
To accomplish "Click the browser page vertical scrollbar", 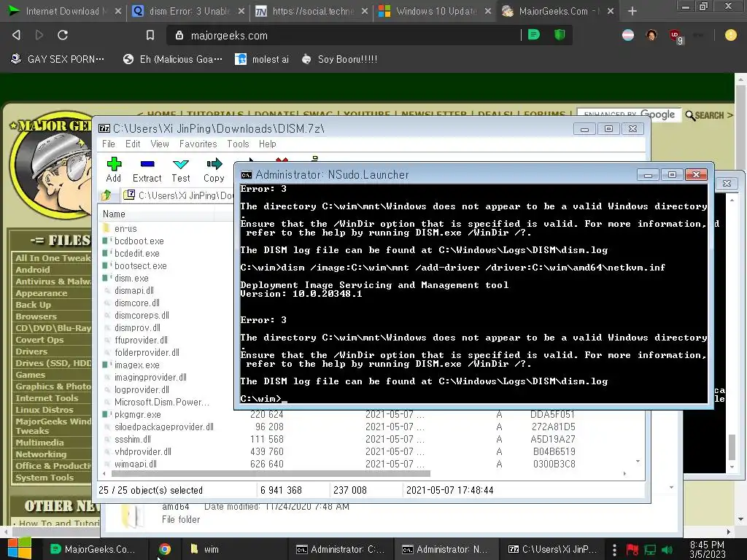I will (740, 298).
